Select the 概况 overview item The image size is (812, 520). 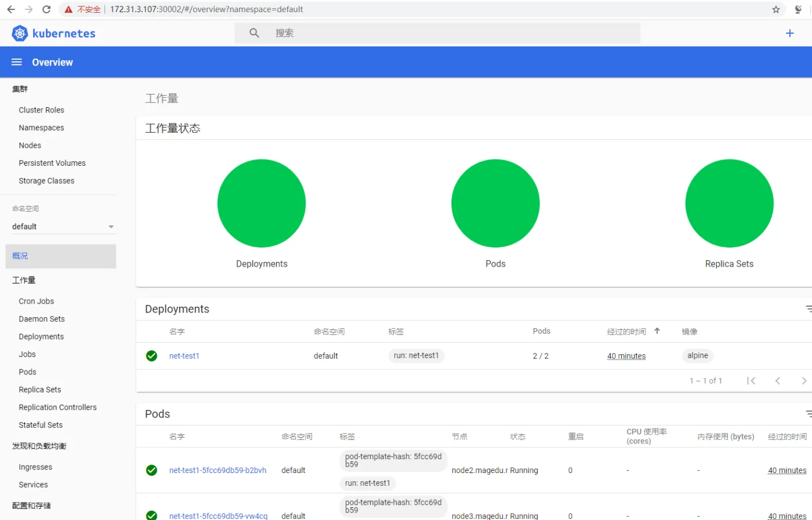click(x=61, y=256)
